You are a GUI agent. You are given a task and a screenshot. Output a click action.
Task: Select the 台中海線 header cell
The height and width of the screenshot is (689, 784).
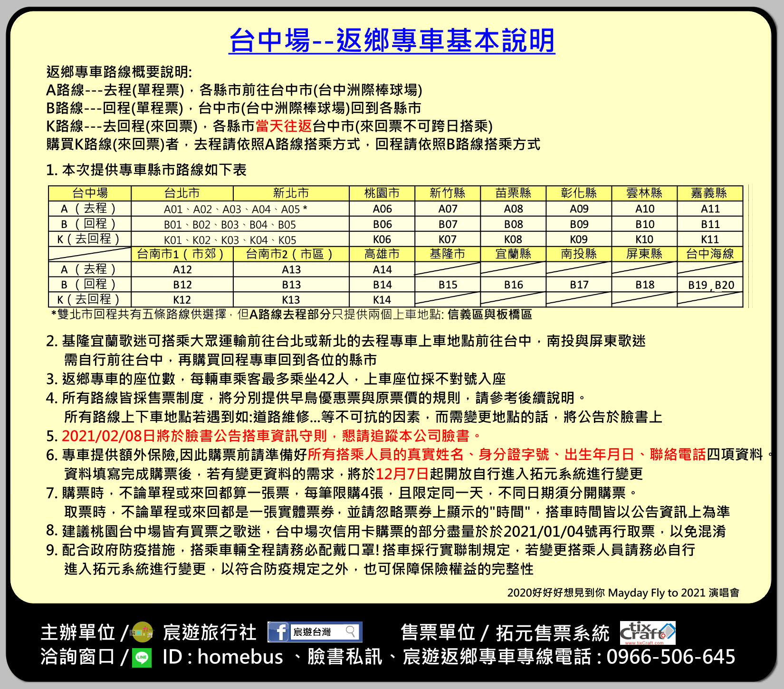(710, 254)
